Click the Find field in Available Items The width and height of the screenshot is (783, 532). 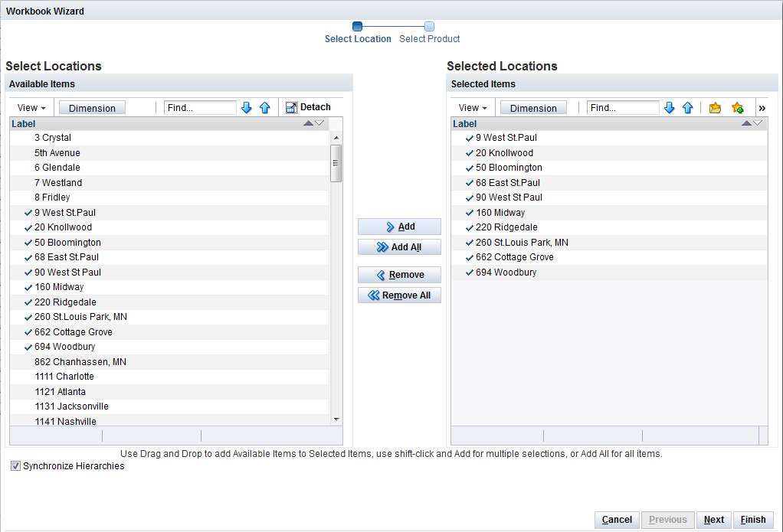(200, 108)
